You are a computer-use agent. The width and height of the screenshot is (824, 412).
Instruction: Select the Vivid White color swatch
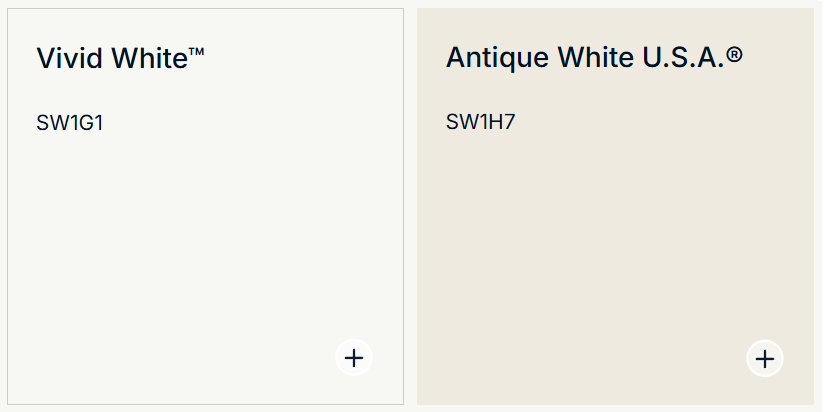(205, 240)
